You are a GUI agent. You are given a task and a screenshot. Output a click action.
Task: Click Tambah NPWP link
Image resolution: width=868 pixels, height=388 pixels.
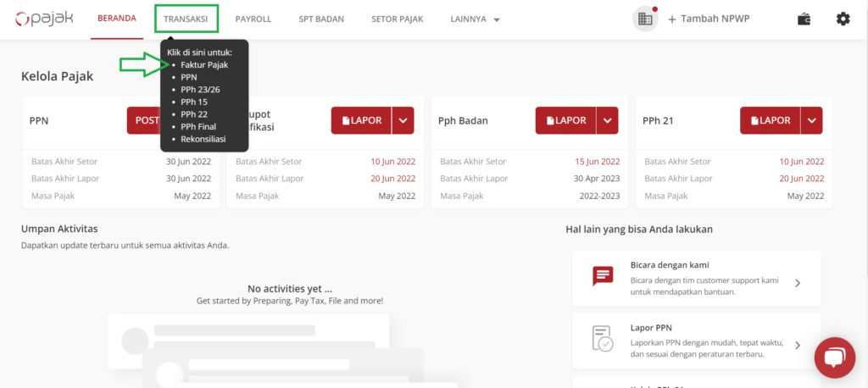click(715, 19)
